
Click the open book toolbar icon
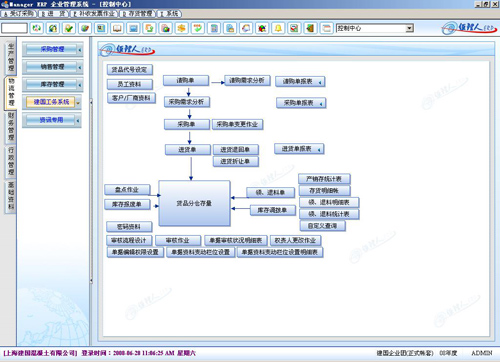pyautogui.click(x=117, y=28)
